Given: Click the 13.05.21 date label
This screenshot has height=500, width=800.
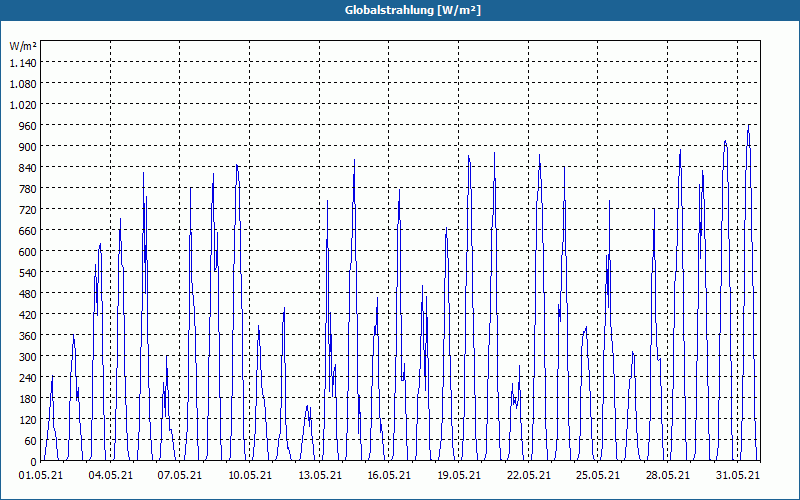Looking at the screenshot, I should click(320, 475).
